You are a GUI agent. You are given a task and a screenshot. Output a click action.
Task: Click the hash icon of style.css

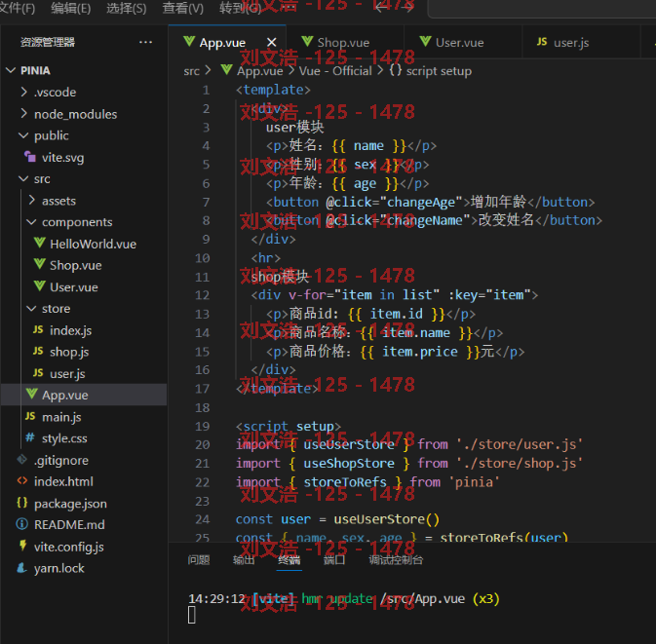30,437
